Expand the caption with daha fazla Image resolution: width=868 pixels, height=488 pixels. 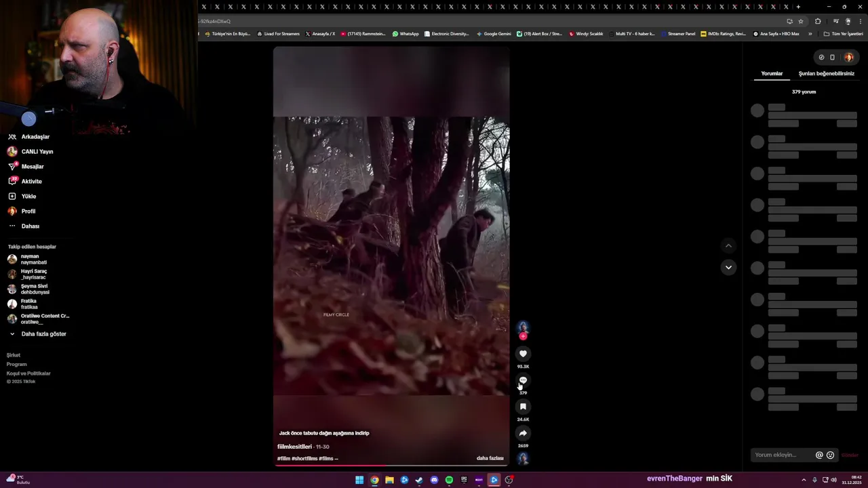[490, 458]
